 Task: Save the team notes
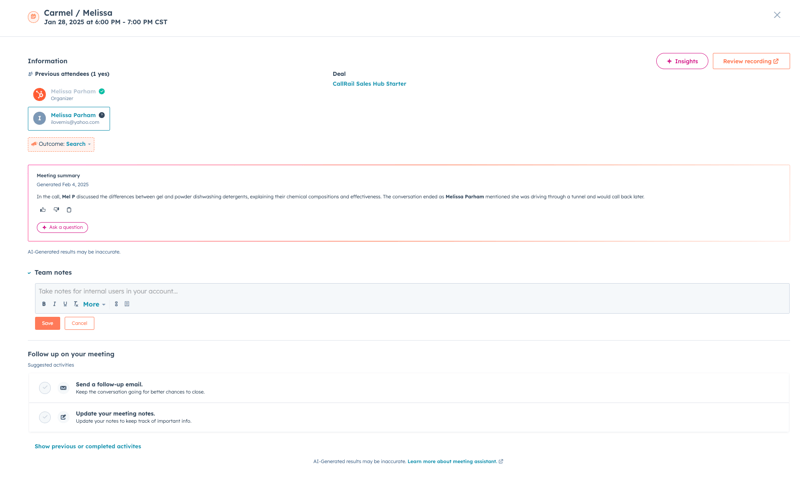(x=47, y=323)
